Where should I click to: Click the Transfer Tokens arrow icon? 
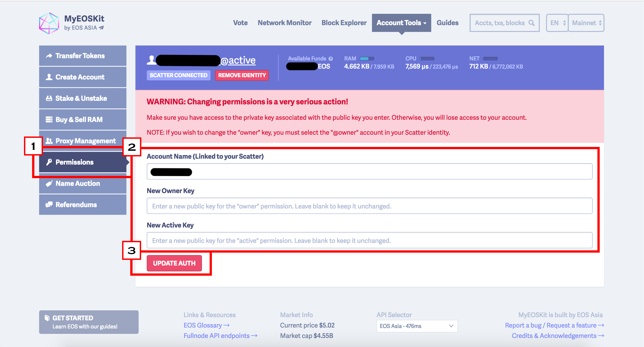tap(49, 56)
